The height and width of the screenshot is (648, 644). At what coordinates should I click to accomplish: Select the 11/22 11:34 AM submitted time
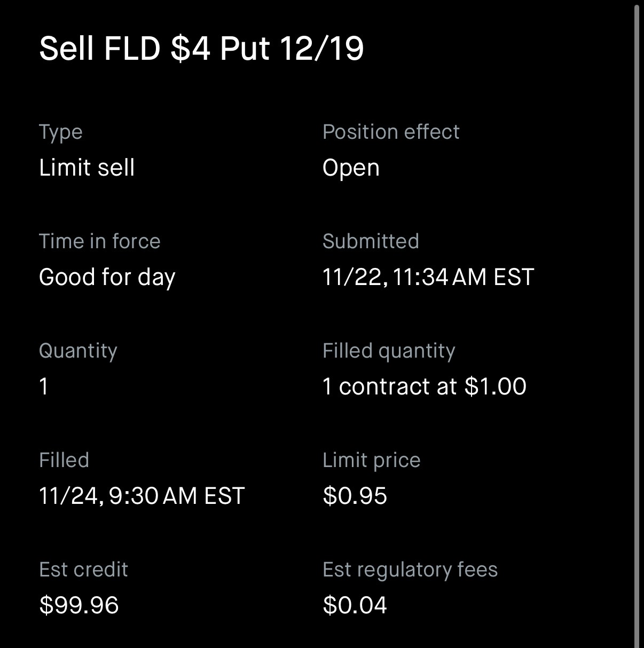pyautogui.click(x=428, y=277)
